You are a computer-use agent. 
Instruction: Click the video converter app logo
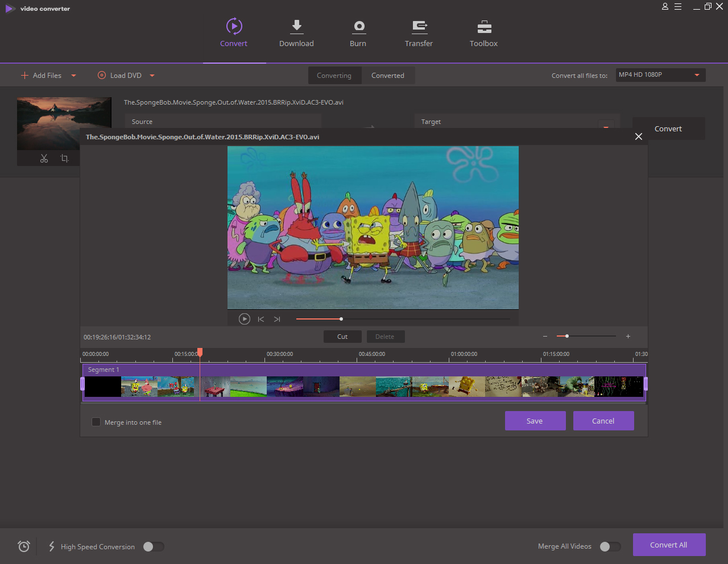[10, 9]
